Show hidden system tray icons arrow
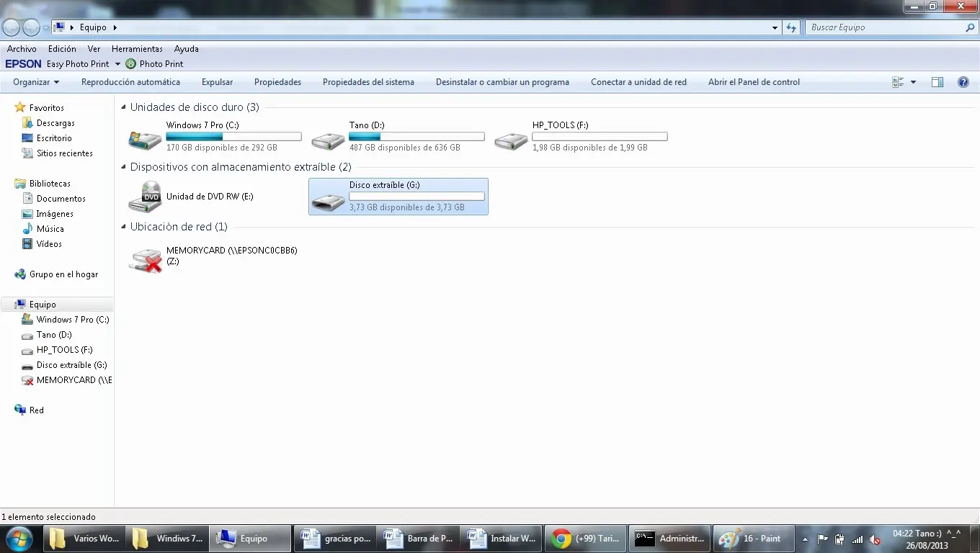This screenshot has width=980, height=553. coord(805,539)
